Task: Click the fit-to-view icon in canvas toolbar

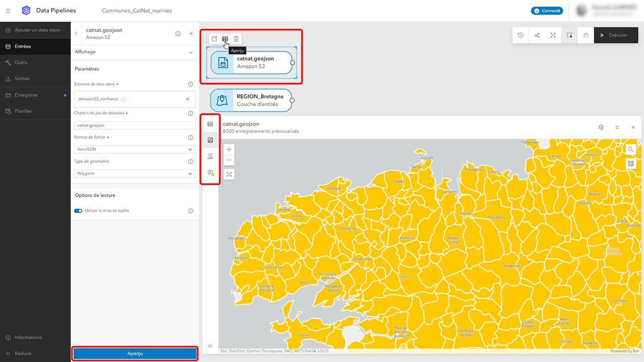Action: 553,35
